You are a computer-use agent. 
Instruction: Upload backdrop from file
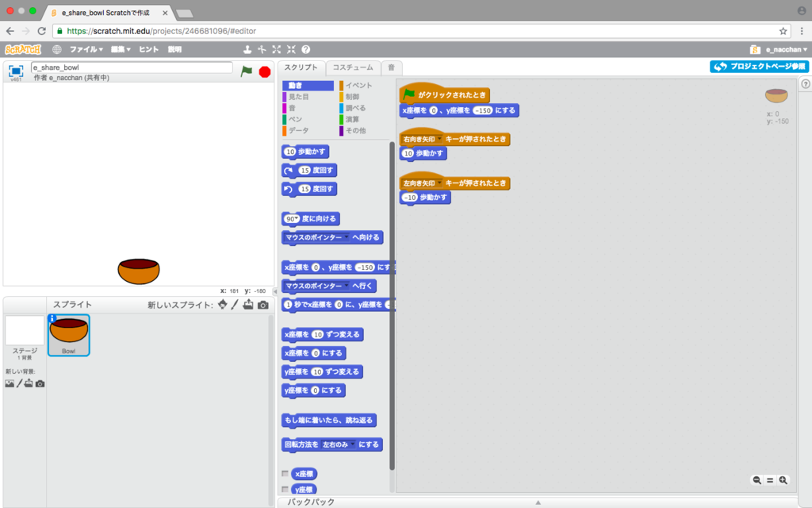(x=29, y=383)
